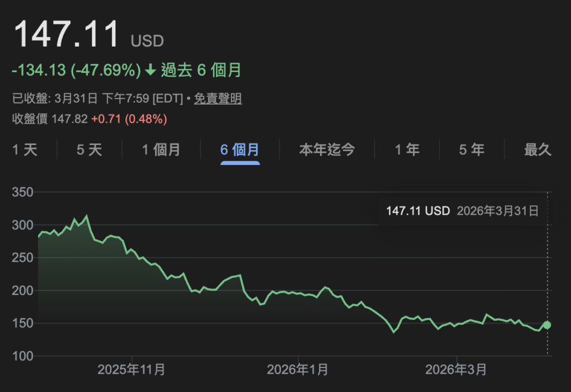Click the 2025年11月 axis label

132,369
